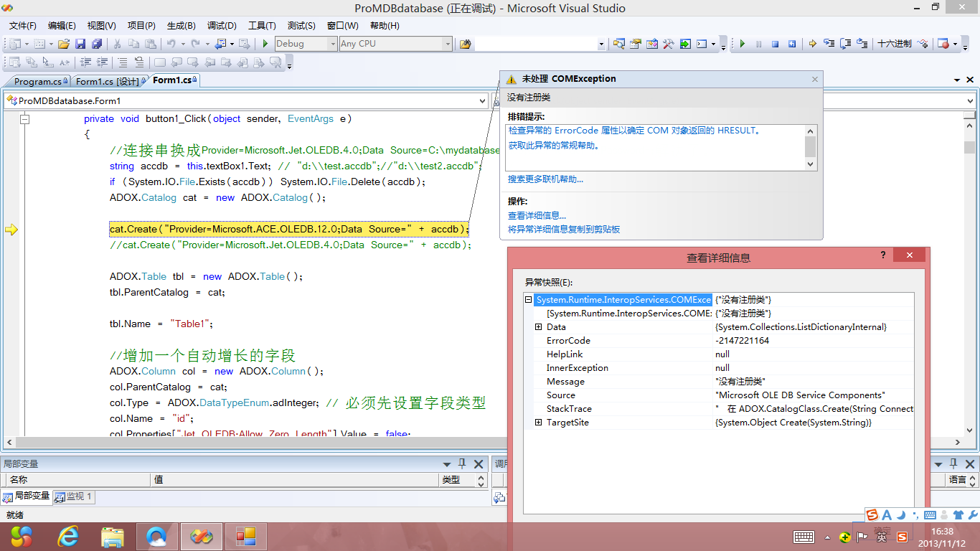Click the help ? button in 查看详细信息 dialog
Image resolution: width=980 pixels, height=551 pixels.
click(883, 255)
